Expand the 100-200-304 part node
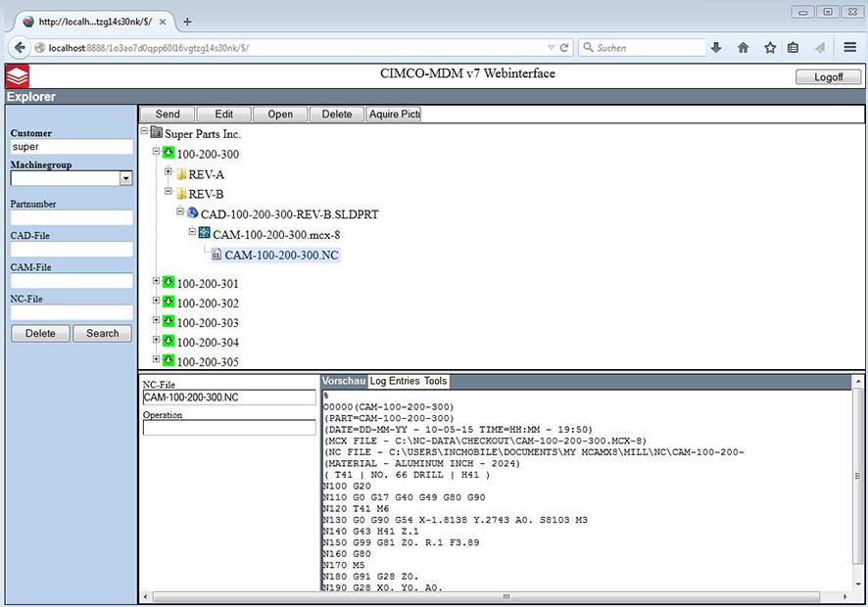Screen dimensions: 868x607 point(156,339)
